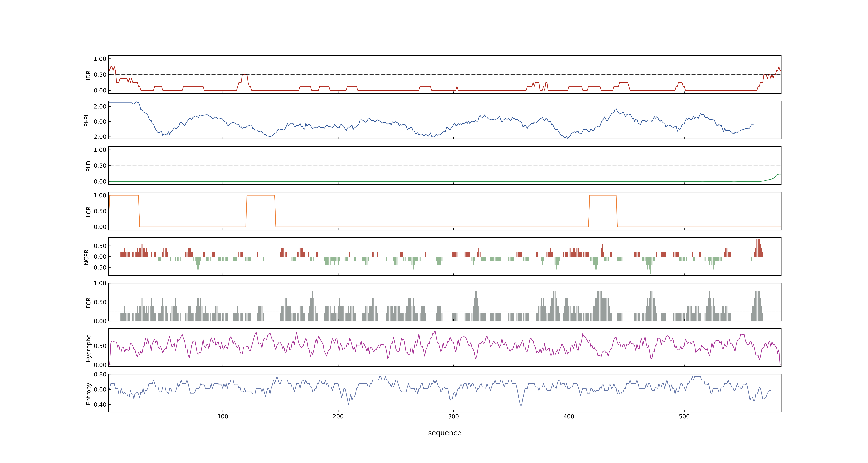This screenshot has height=463, width=868.
Task: Click the Entropy y-axis label
Action: (88, 393)
